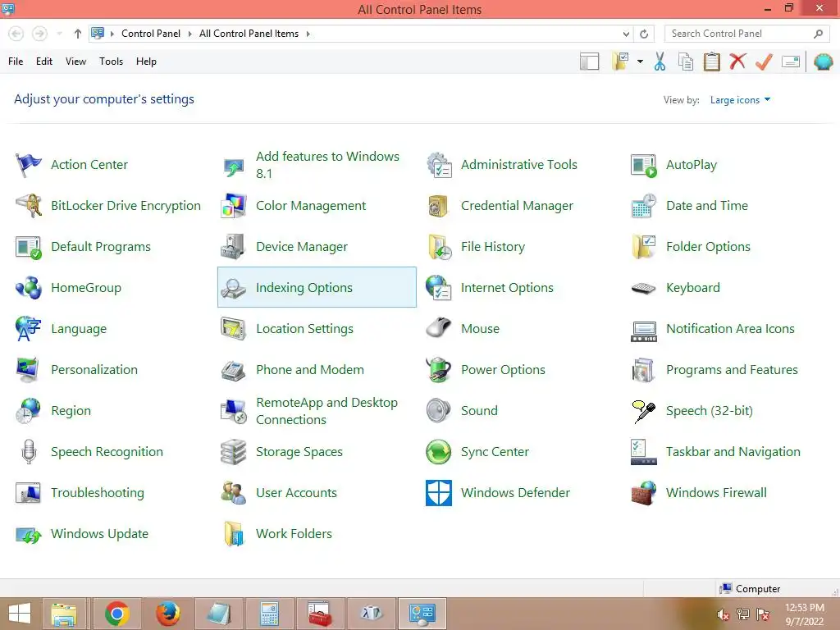Open the Internet Options link
This screenshot has width=840, height=630.
[507, 288]
